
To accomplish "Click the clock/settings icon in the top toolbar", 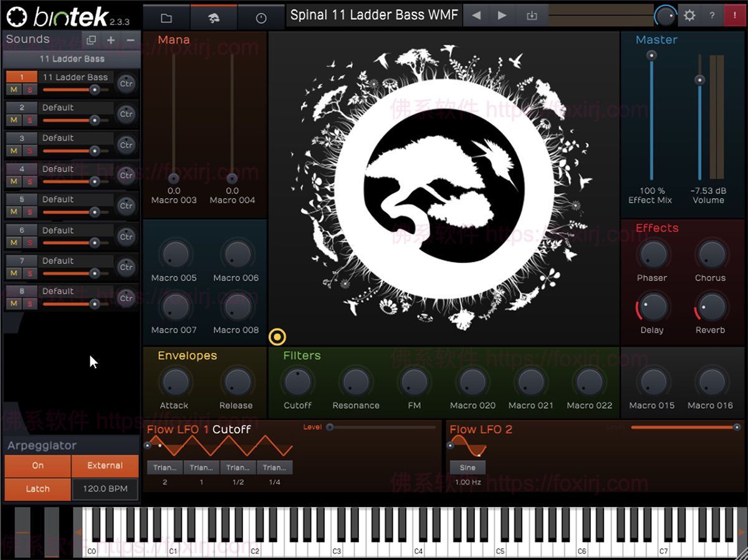I will pyautogui.click(x=261, y=15).
